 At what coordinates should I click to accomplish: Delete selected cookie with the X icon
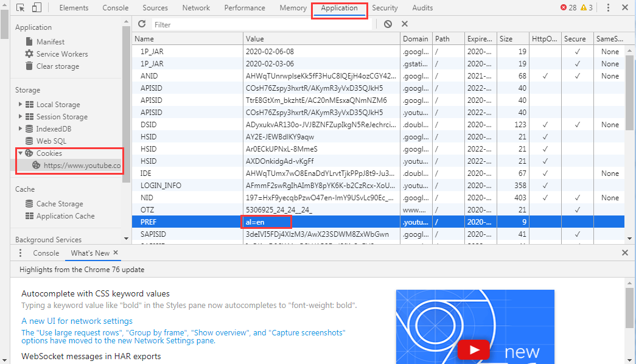[404, 24]
